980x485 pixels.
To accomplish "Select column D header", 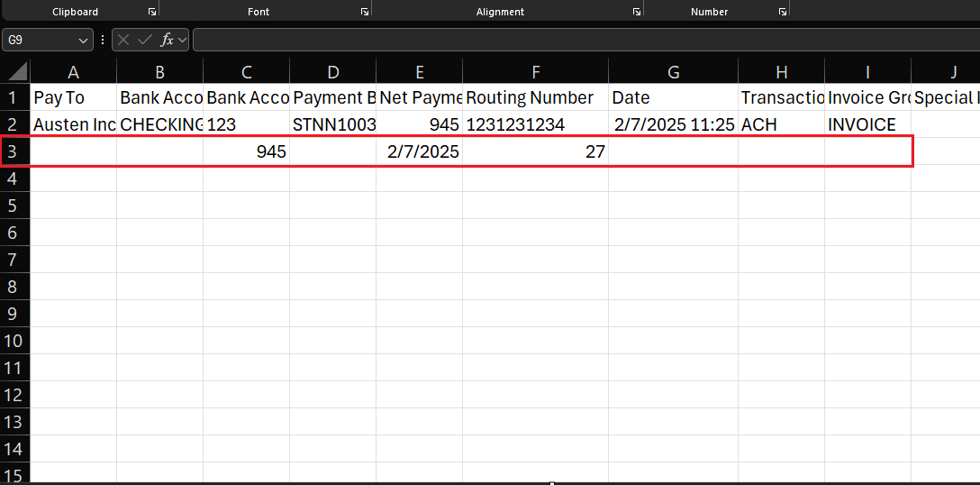I will tap(333, 72).
